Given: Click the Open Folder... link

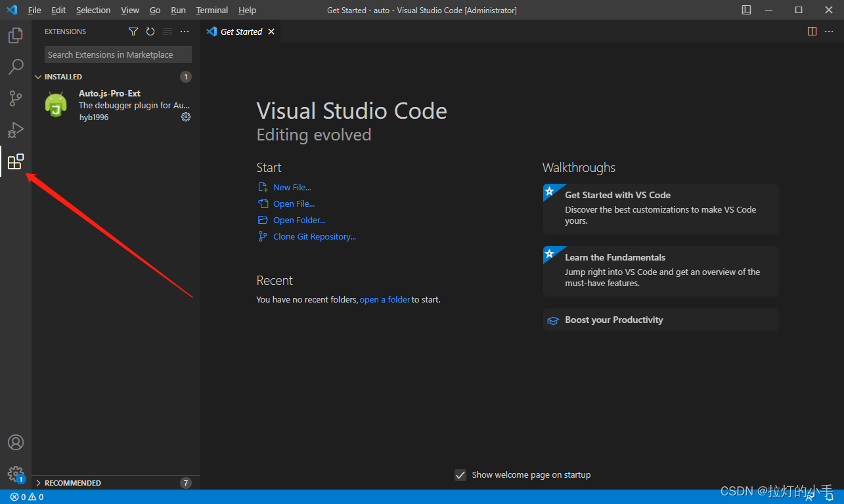Looking at the screenshot, I should [300, 220].
